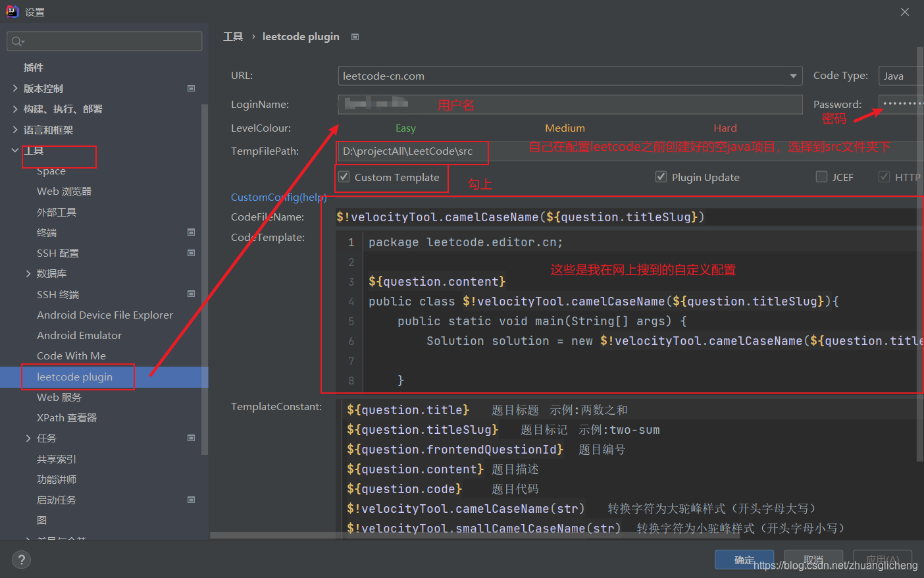Expand the 版本控制 tree node
The width and height of the screenshot is (924, 578).
15,88
